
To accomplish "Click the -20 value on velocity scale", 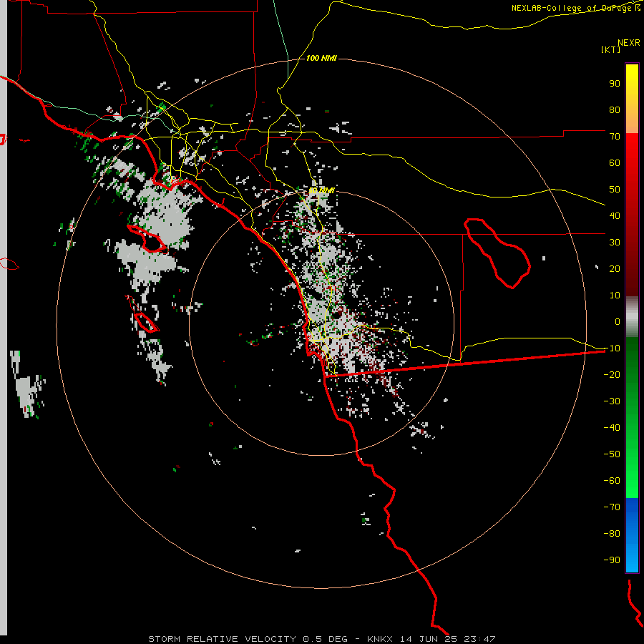I will tap(612, 374).
